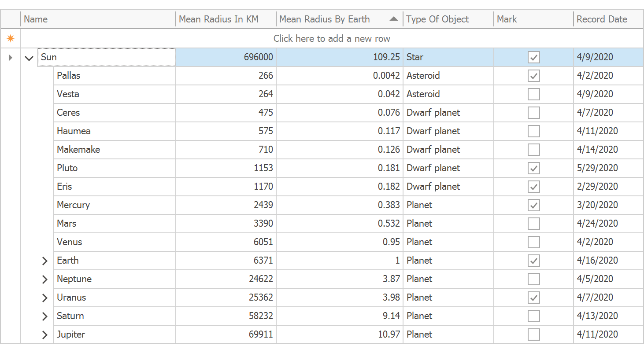Image resolution: width=644 pixels, height=353 pixels.
Task: Expand the Neptune row
Action: coord(44,279)
